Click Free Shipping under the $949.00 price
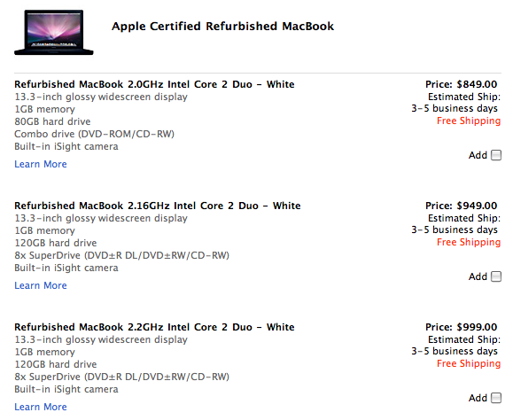Screen dimensions: 513x420 (469, 243)
